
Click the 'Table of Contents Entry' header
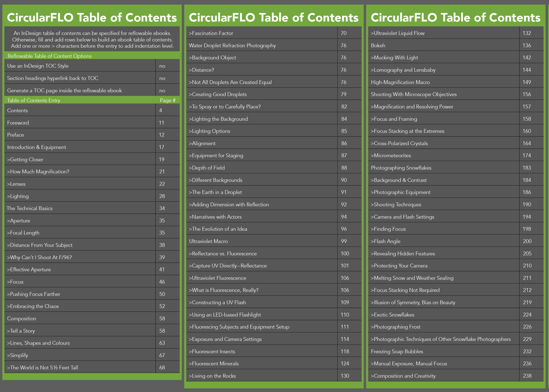coord(34,100)
